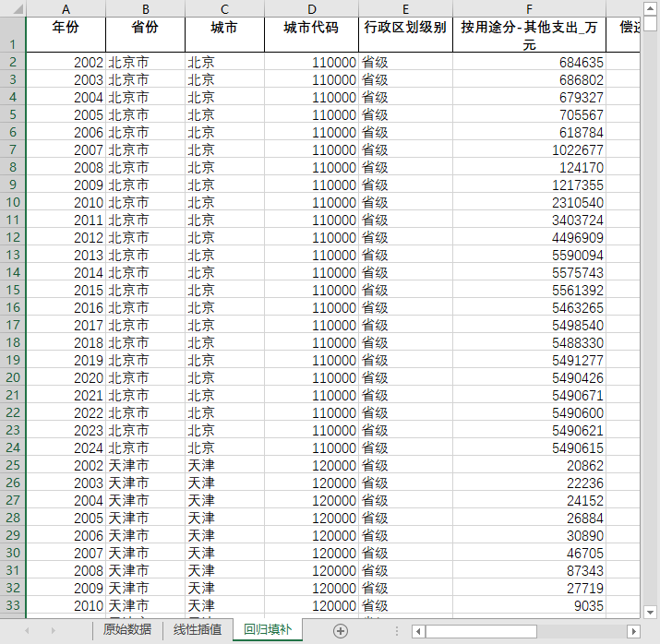Click the vertical scrollbar thumb

(650, 23)
